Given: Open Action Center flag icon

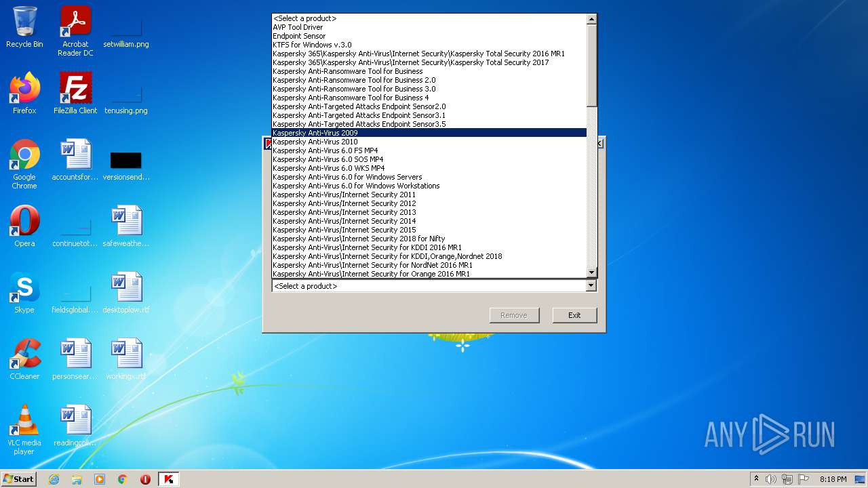Looking at the screenshot, I should (804, 479).
